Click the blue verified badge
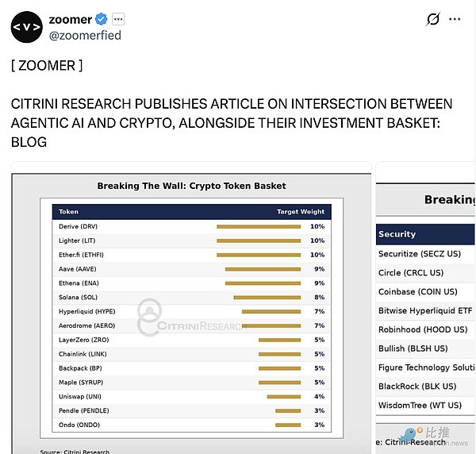The height and width of the screenshot is (454, 476). pos(101,19)
